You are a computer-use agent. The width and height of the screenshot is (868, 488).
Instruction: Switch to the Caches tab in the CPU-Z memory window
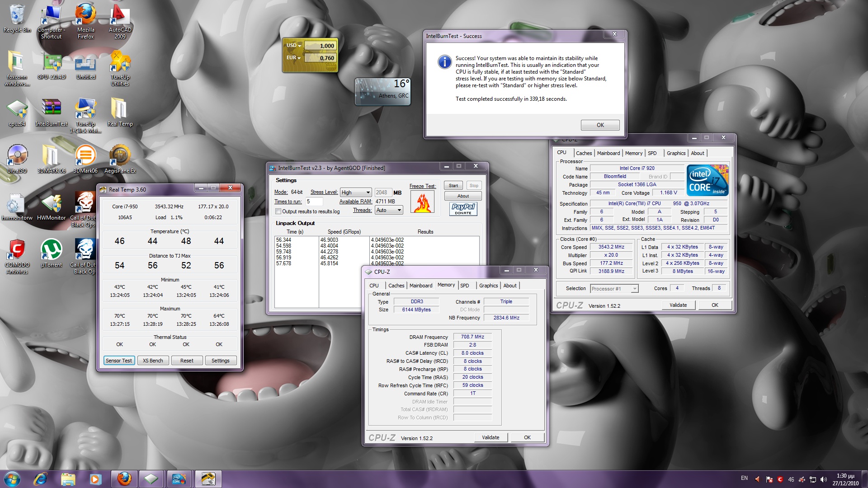[x=396, y=286]
